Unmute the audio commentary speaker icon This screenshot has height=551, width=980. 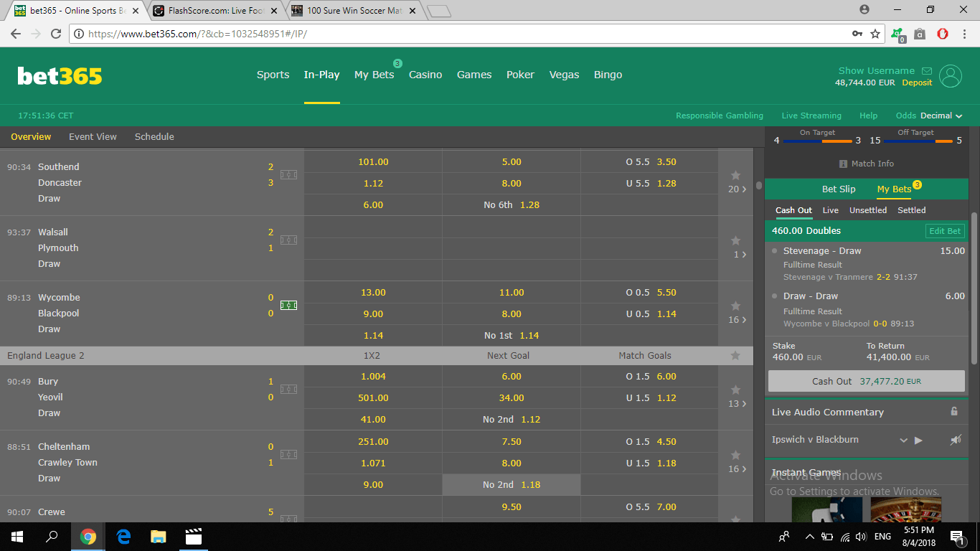[x=956, y=440]
